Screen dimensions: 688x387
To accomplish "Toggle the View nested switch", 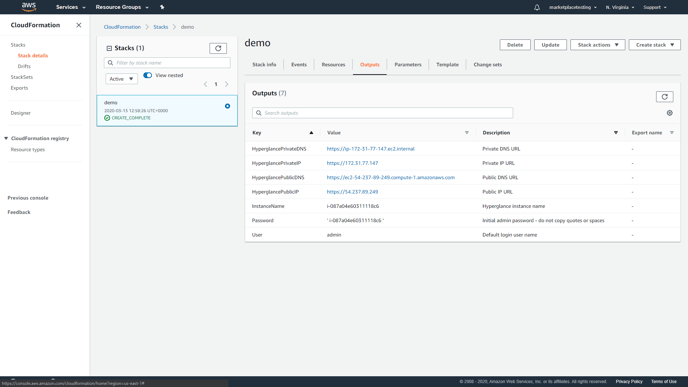I will tap(147, 75).
